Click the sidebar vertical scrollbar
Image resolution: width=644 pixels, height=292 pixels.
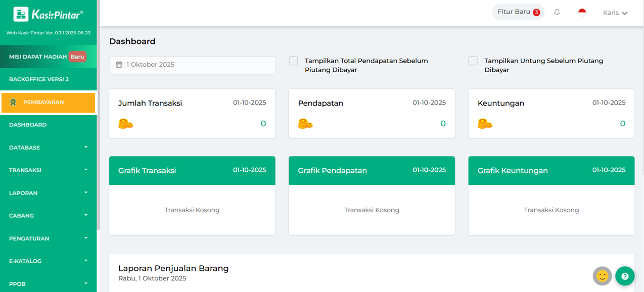[x=99, y=152]
